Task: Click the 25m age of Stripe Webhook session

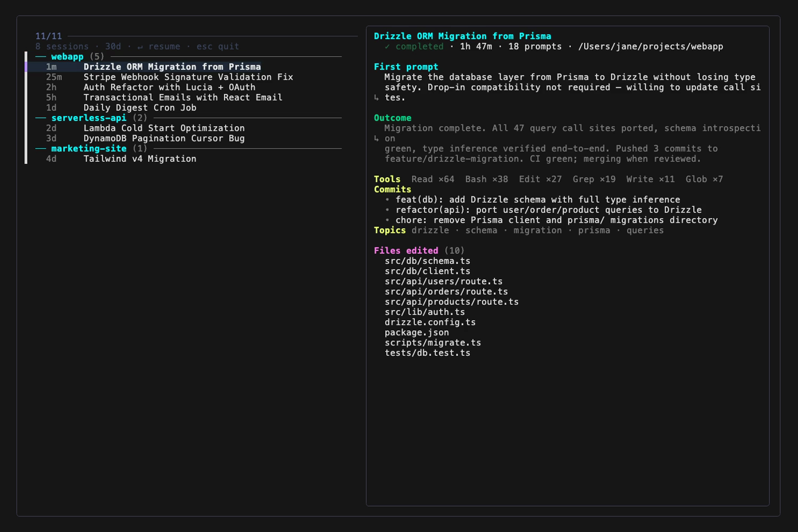Action: [x=54, y=77]
